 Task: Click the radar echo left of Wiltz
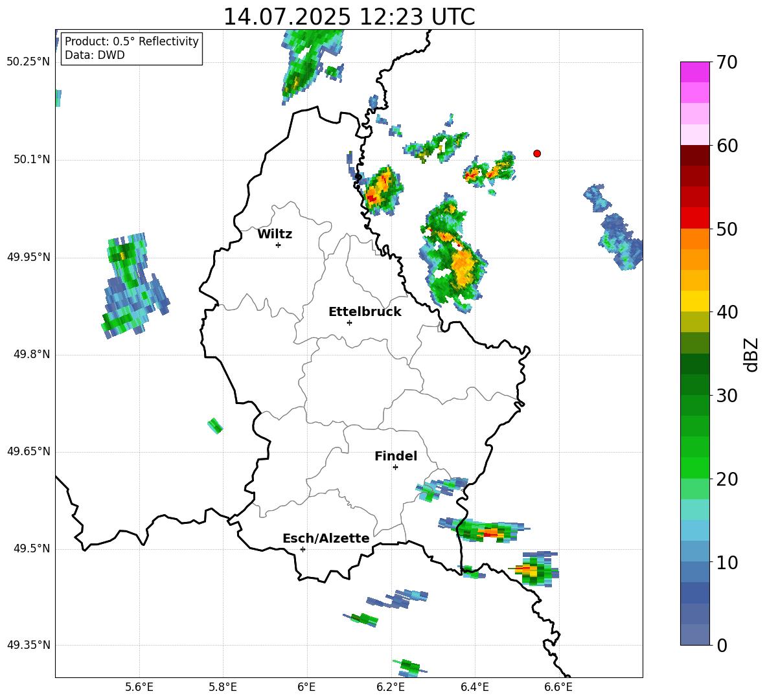tap(135, 286)
